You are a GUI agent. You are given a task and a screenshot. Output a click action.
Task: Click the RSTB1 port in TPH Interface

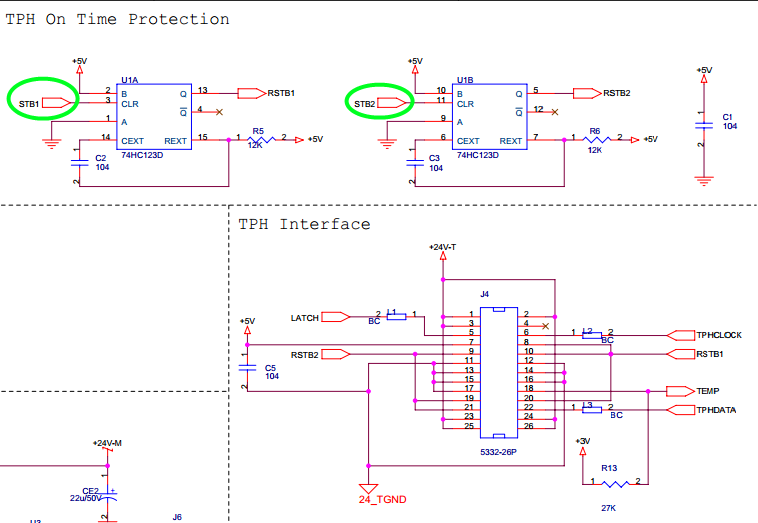(680, 354)
